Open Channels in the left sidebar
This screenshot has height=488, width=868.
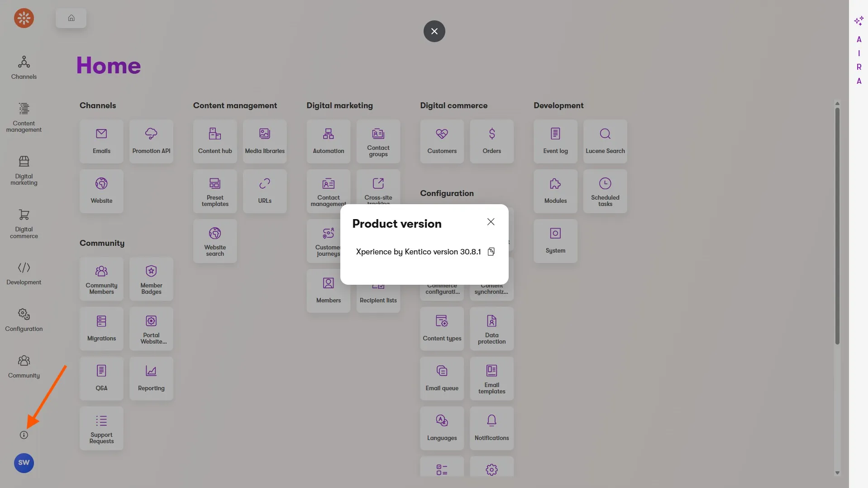coord(24,67)
